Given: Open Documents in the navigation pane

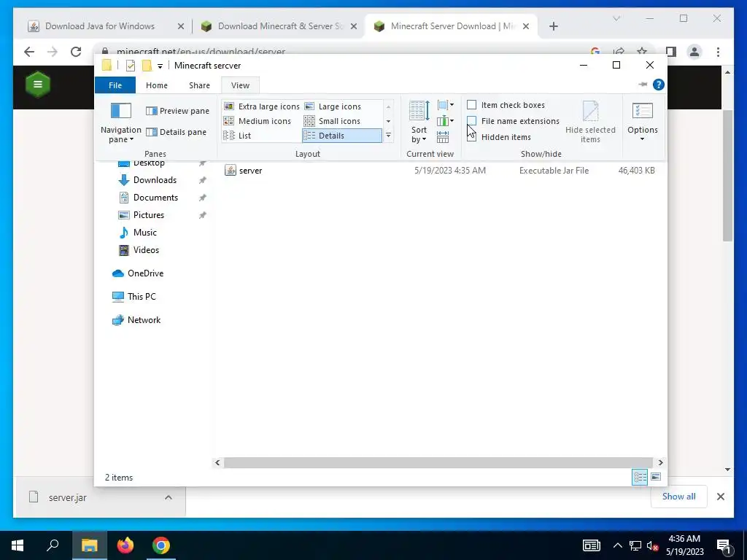Looking at the screenshot, I should pos(155,198).
